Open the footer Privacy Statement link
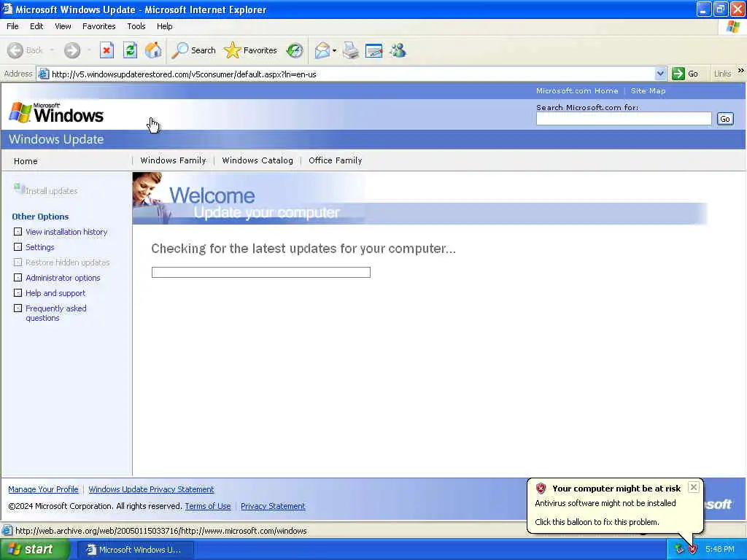 (x=273, y=506)
